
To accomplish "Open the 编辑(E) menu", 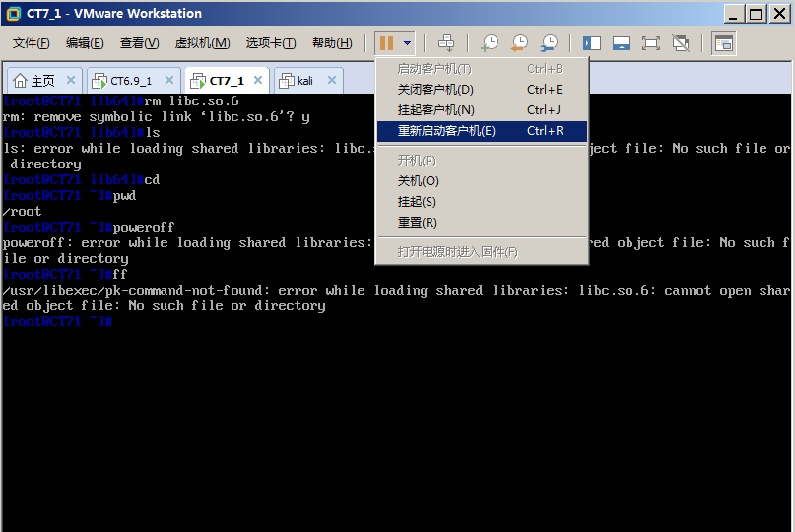I will [x=85, y=43].
